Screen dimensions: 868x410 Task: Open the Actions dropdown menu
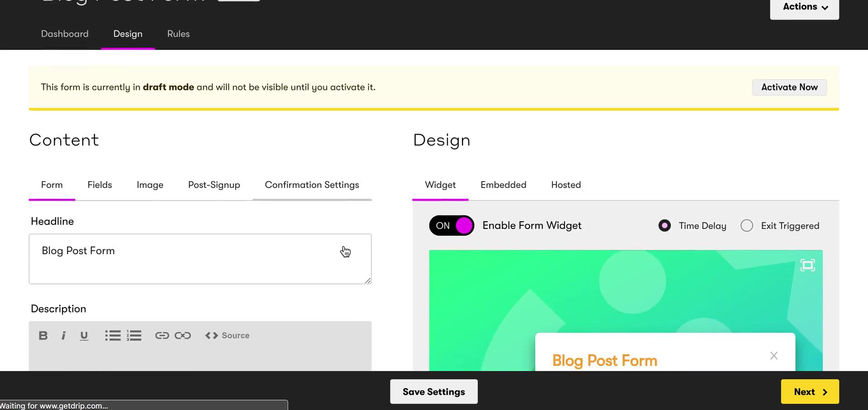(805, 7)
